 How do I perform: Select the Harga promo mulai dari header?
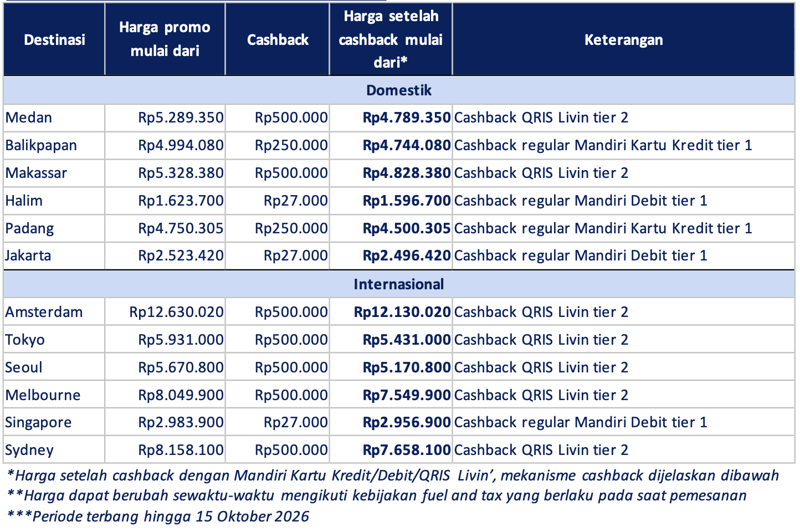coord(165,39)
